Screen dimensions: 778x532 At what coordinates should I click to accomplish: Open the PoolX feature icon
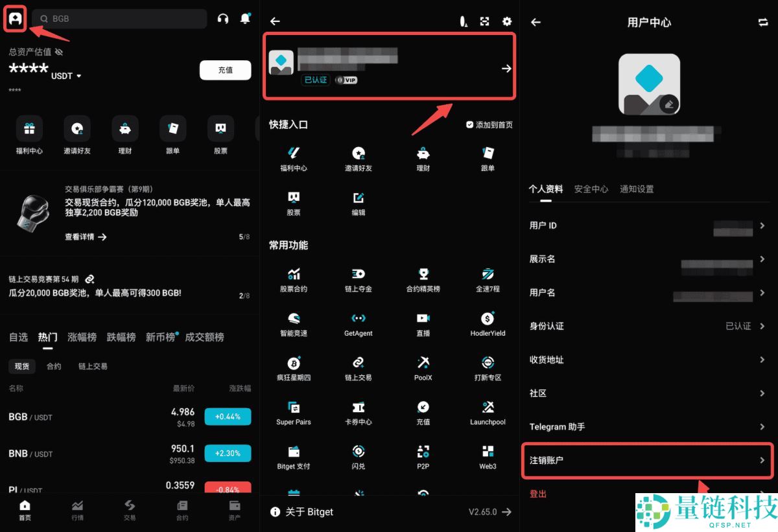click(423, 368)
